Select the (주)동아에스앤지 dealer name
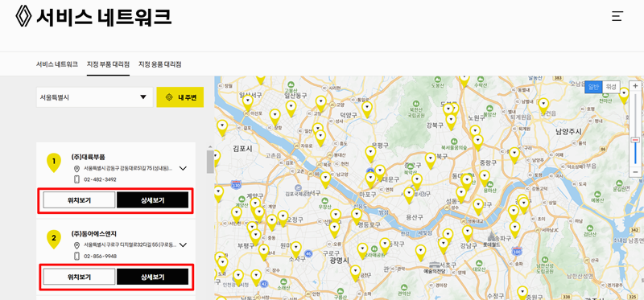 [x=93, y=234]
